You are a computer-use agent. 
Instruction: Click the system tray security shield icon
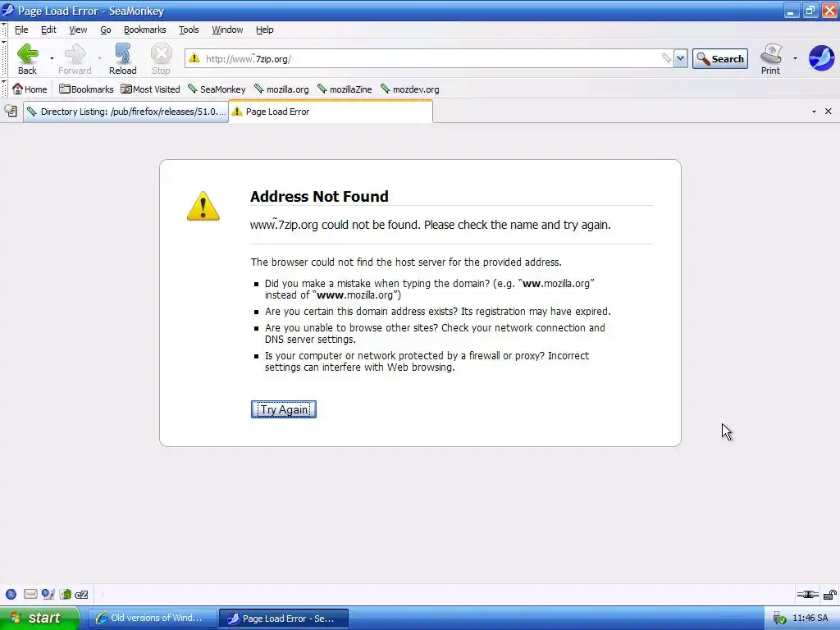pyautogui.click(x=779, y=619)
